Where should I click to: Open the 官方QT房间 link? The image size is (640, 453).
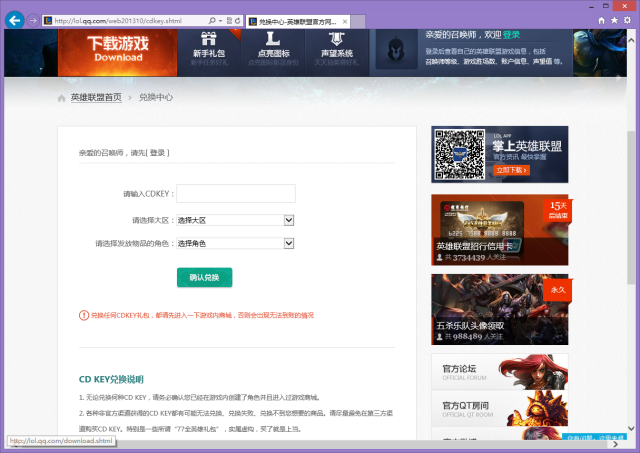click(x=500, y=409)
